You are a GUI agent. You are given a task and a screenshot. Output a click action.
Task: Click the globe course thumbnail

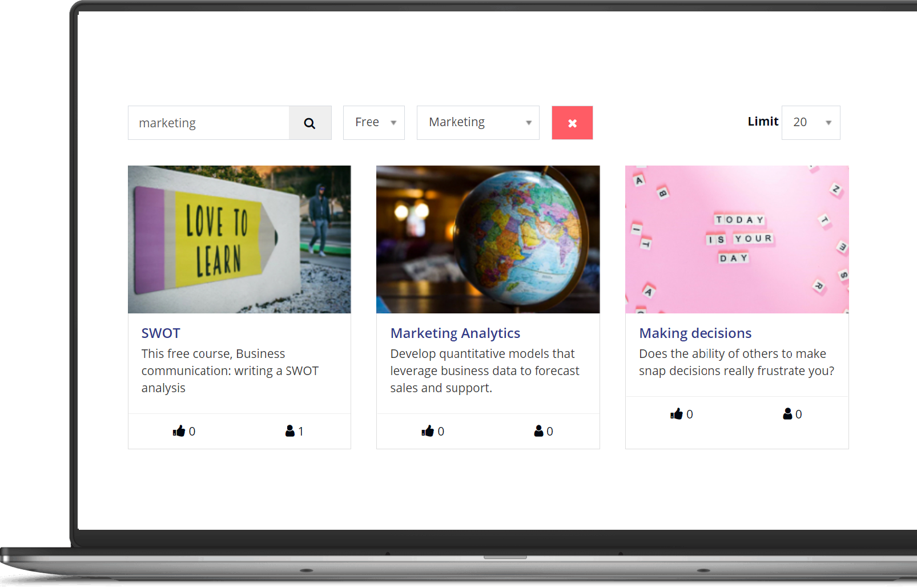[x=488, y=239]
